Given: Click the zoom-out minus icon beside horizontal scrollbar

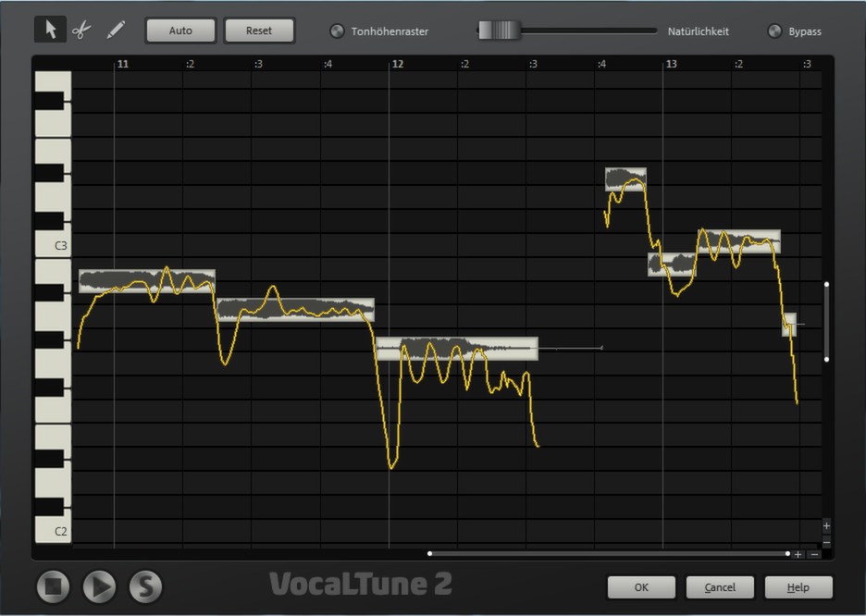Looking at the screenshot, I should 814,555.
